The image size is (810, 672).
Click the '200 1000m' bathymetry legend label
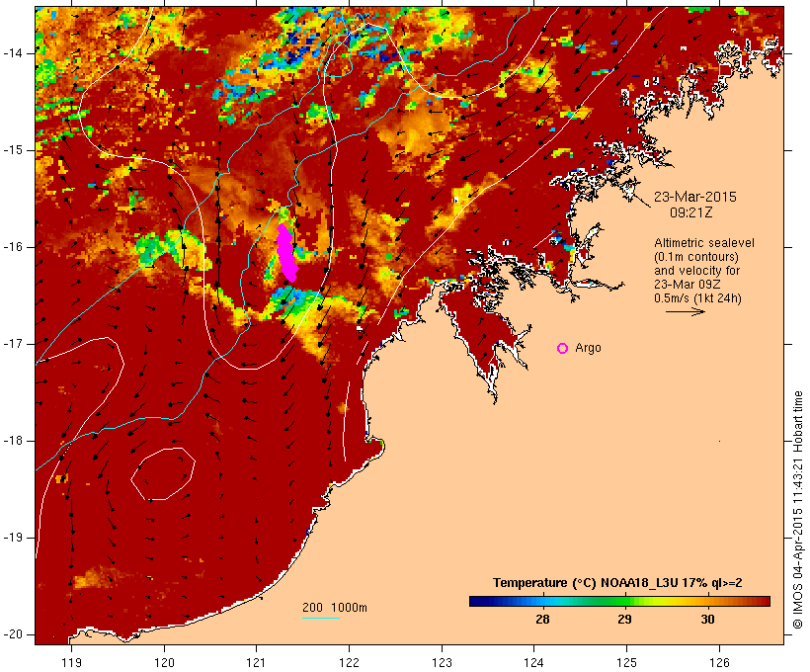pos(335,608)
